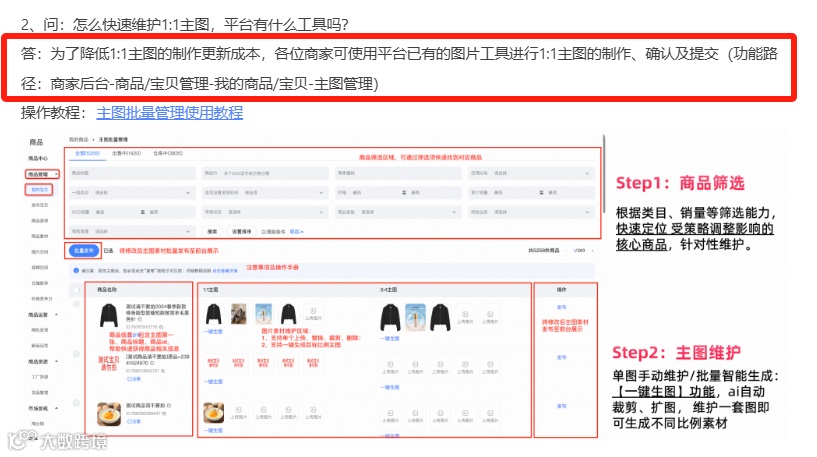
Task: Click 清除条件 to reset filters
Action: click(x=274, y=231)
